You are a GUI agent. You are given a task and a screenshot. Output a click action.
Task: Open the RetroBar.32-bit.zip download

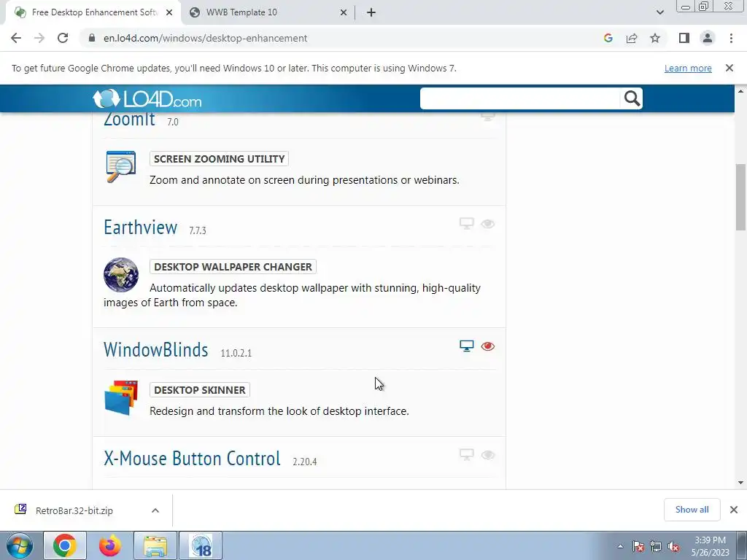[74, 510]
